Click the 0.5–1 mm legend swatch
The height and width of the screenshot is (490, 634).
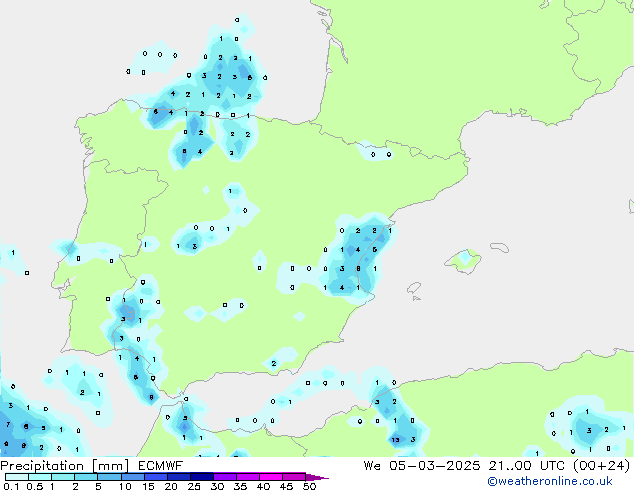(40, 477)
